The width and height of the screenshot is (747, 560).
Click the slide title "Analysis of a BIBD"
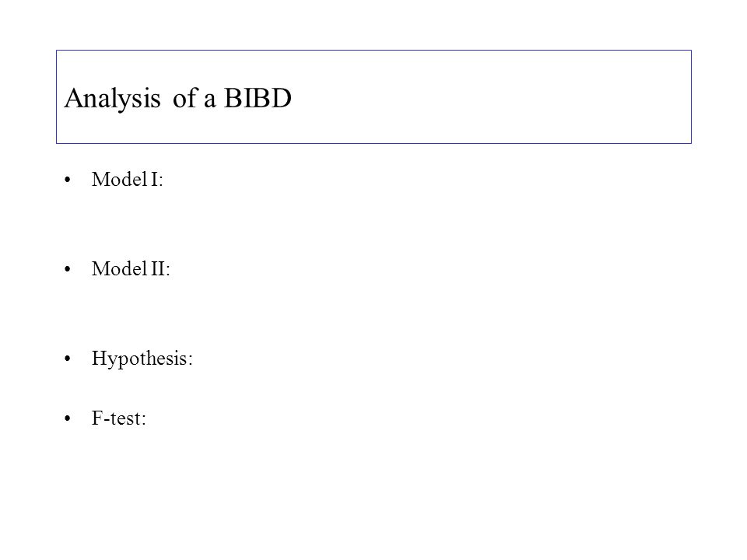(x=177, y=99)
